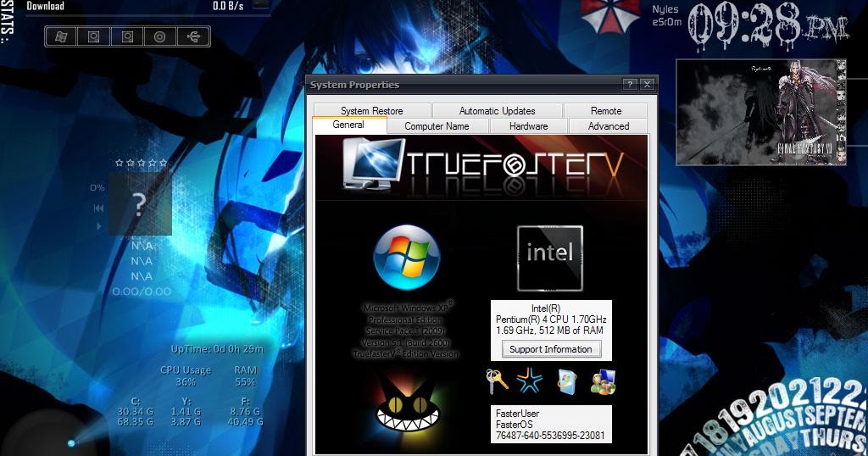The height and width of the screenshot is (456, 868).
Task: Open the Automatic Updates tab
Action: pos(497,111)
